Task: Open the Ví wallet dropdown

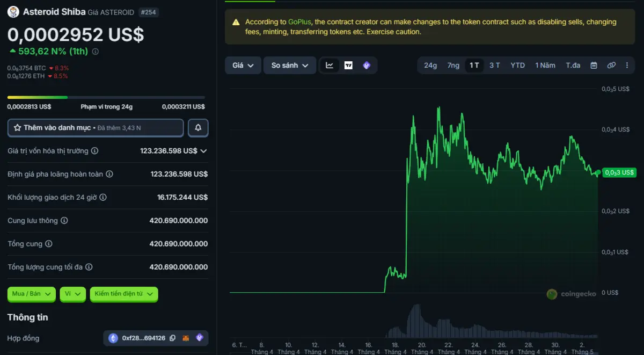Action: pos(72,294)
